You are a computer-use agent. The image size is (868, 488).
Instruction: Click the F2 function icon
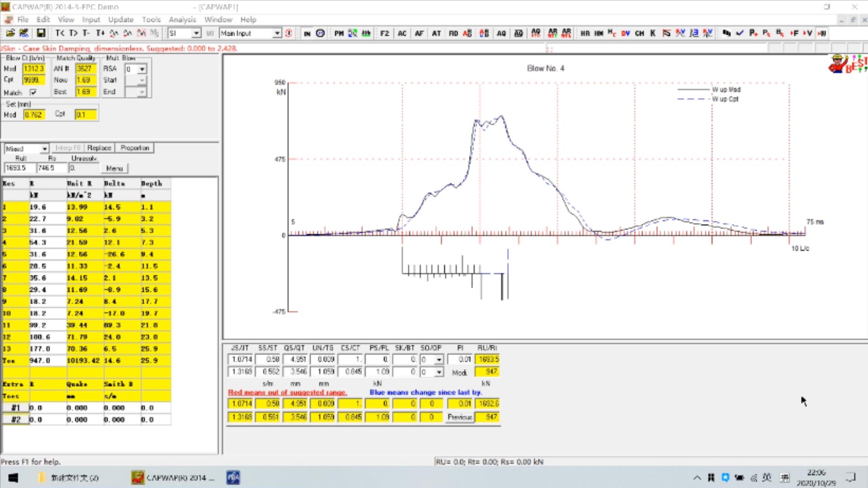(x=384, y=33)
